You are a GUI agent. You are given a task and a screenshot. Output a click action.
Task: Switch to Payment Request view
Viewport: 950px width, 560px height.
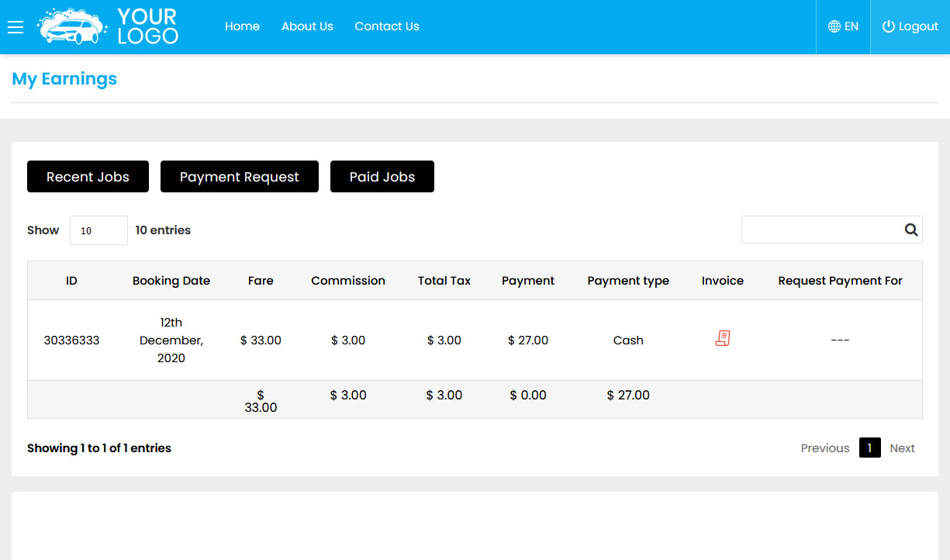240,177
